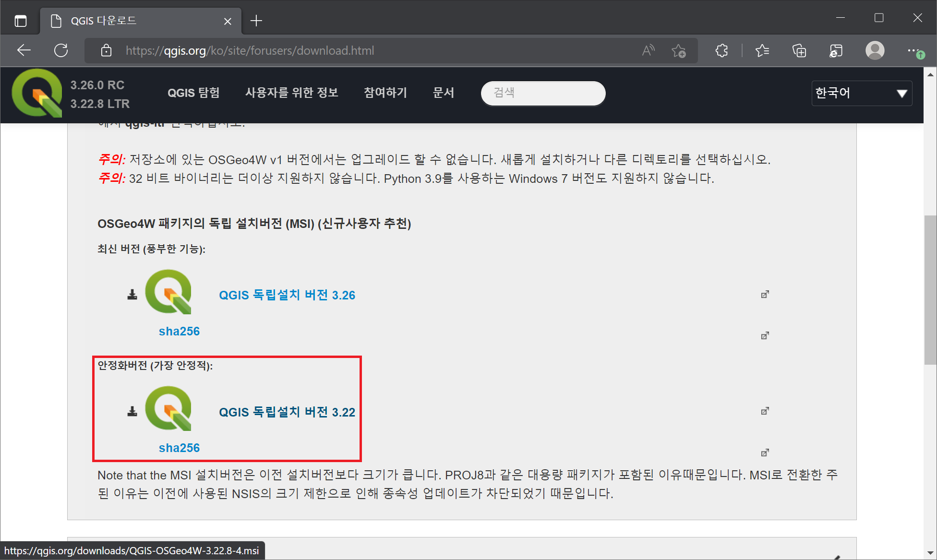Open the QGIS 탐험 menu

tap(193, 93)
